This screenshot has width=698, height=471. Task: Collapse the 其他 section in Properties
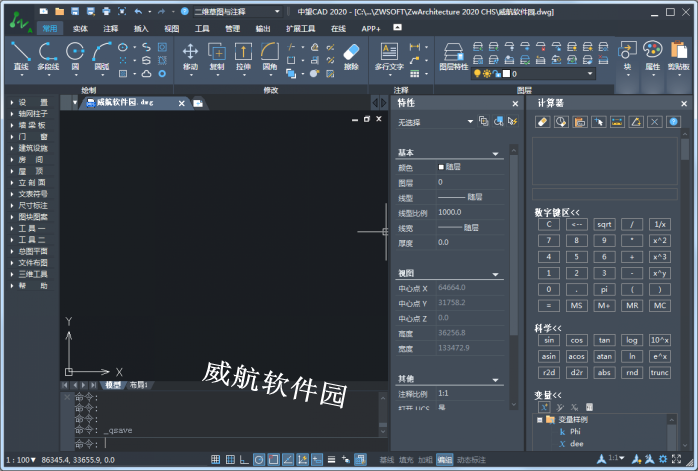[x=495, y=380]
